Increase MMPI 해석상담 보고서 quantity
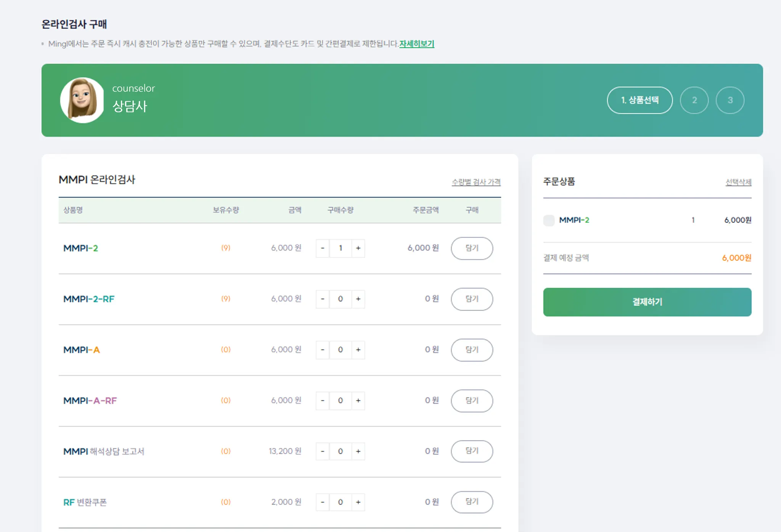781x532 pixels. 358,451
